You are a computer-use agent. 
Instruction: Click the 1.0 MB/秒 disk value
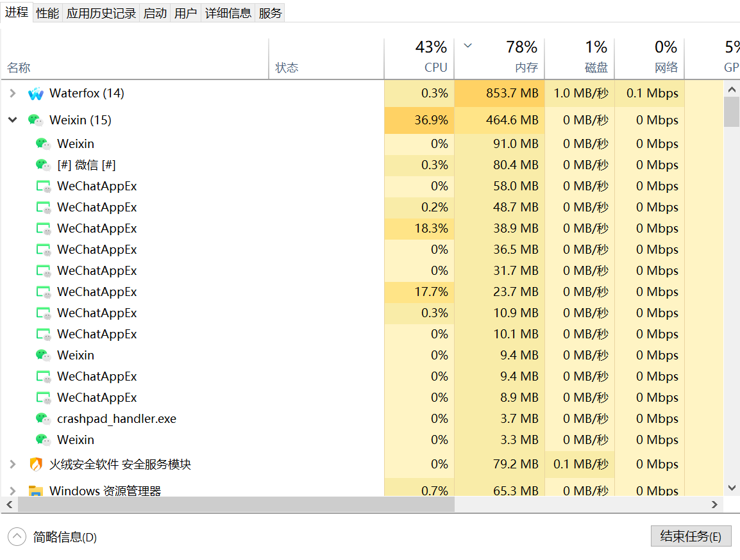click(x=581, y=94)
